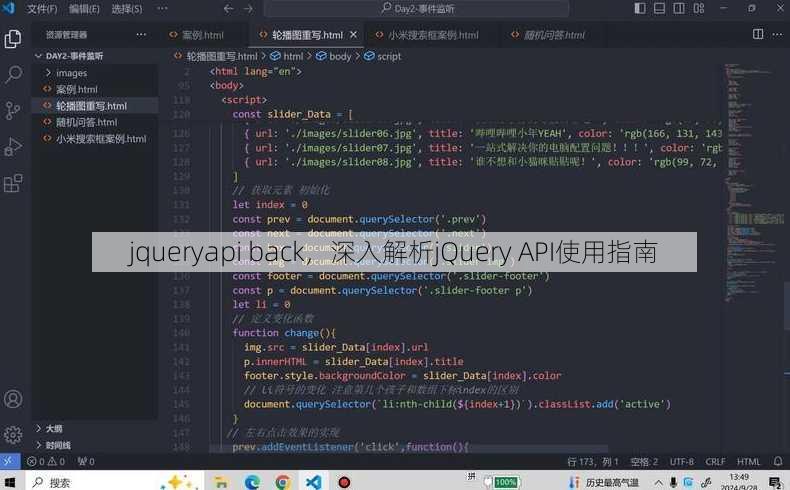Go forward with the navigation arrow
The width and height of the screenshot is (790, 490).
pos(248,9)
